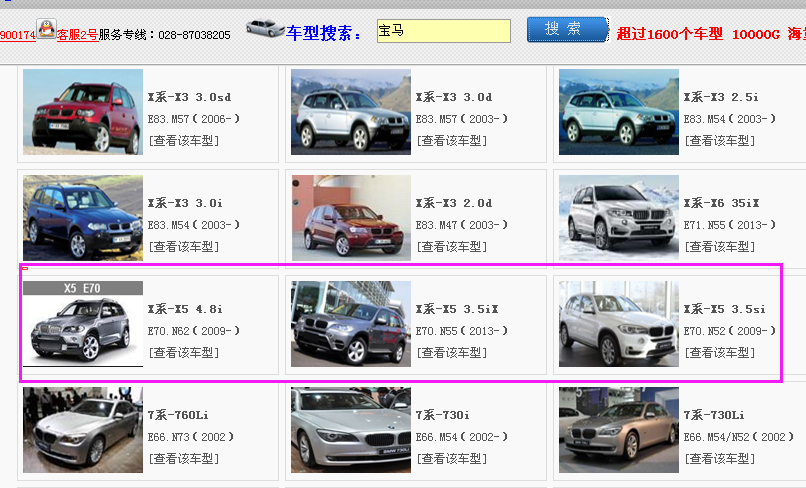Click 查看该车型 under X系-X3 3.0d
806x488 pixels.
click(x=452, y=141)
